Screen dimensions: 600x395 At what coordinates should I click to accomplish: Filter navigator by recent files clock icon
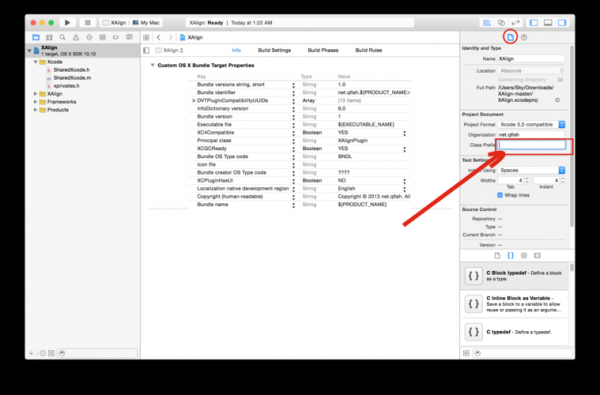tap(43, 353)
